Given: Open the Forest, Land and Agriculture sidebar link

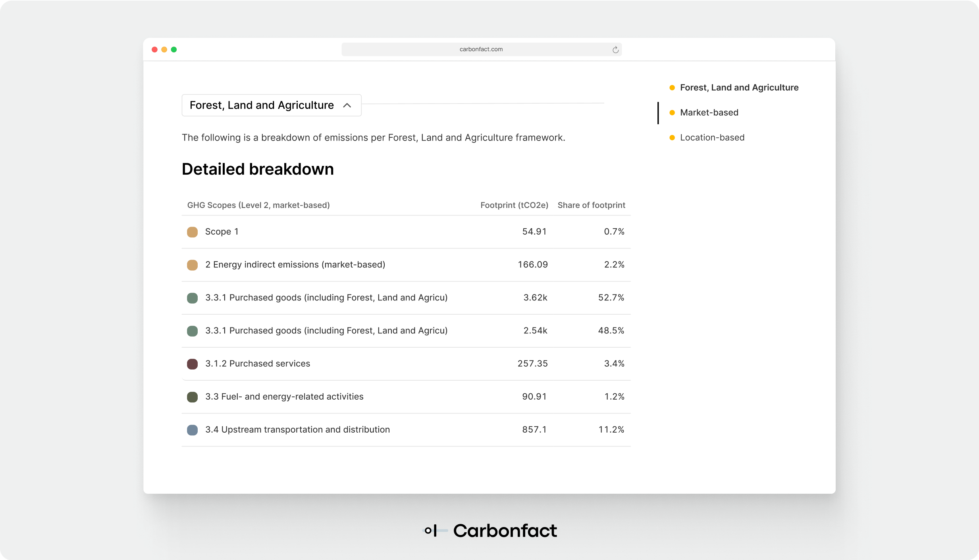Looking at the screenshot, I should tap(739, 87).
